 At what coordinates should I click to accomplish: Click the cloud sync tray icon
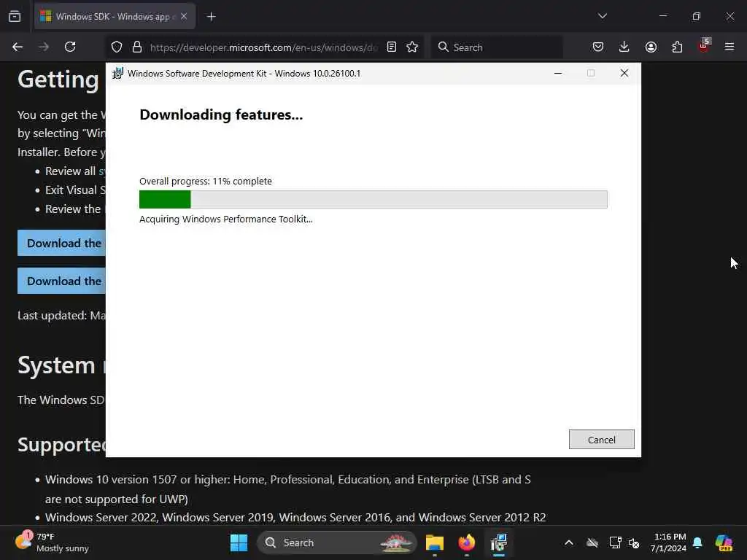coord(592,542)
